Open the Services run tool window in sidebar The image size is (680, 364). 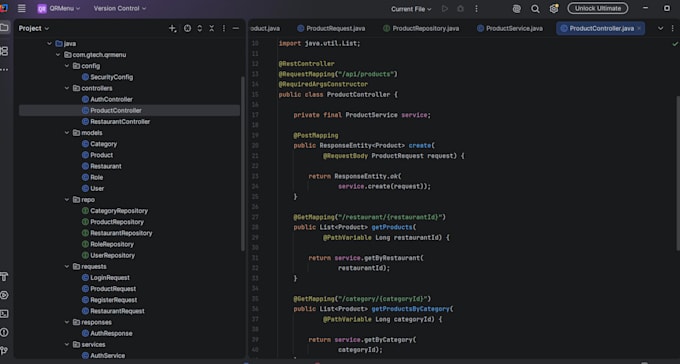[x=4, y=295]
